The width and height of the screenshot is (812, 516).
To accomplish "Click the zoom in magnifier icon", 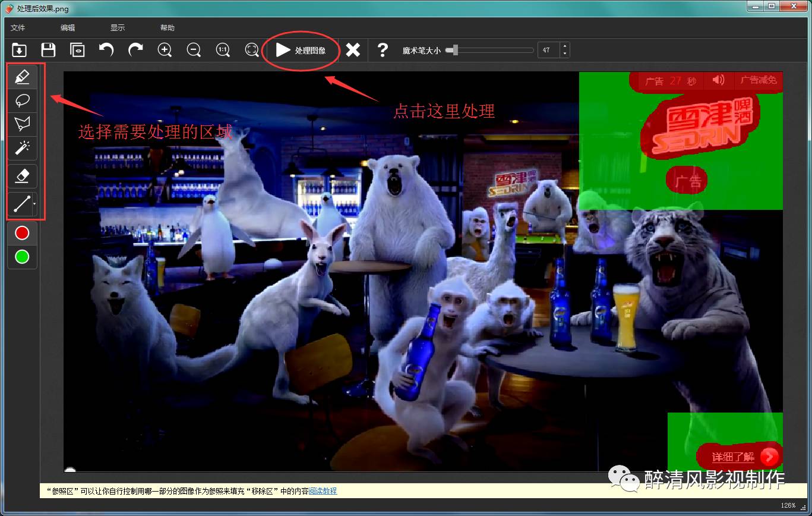I will (165, 50).
